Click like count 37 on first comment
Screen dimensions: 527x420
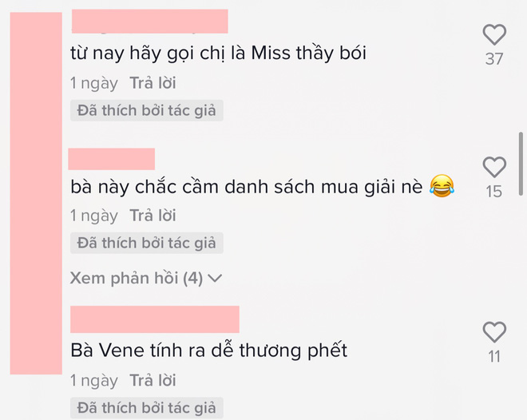click(x=494, y=59)
